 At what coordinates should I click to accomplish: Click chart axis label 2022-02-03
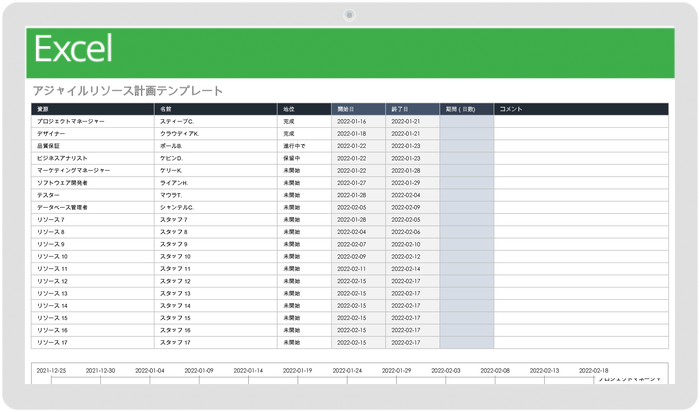coord(446,370)
